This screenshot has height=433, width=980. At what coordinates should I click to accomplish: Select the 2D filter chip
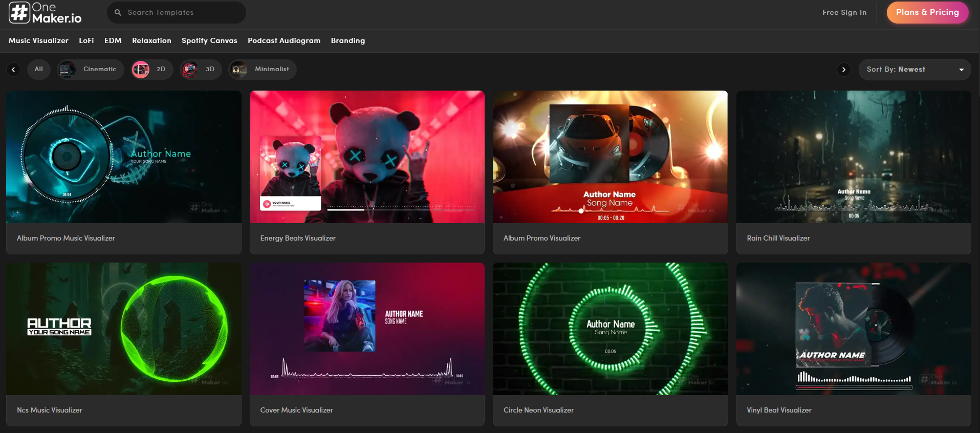point(151,69)
